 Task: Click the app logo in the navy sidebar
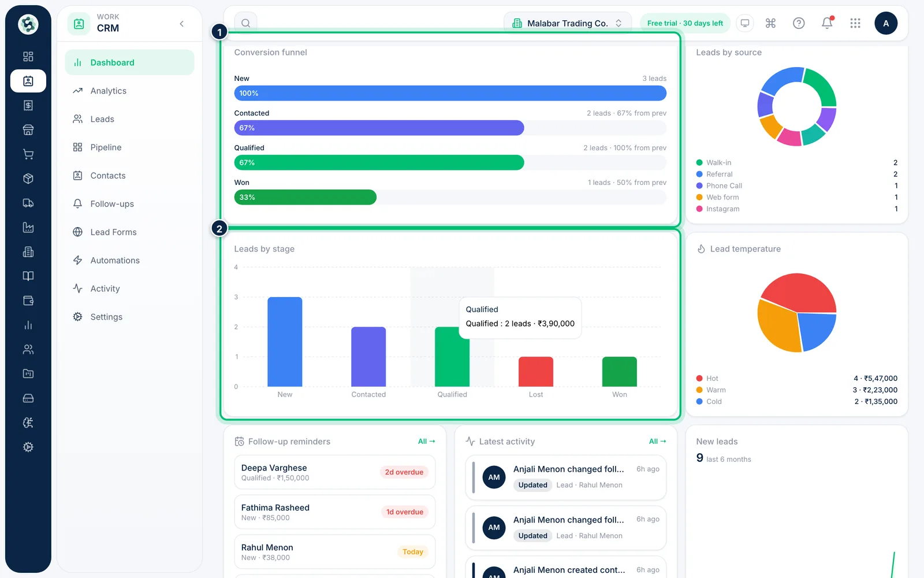[28, 24]
